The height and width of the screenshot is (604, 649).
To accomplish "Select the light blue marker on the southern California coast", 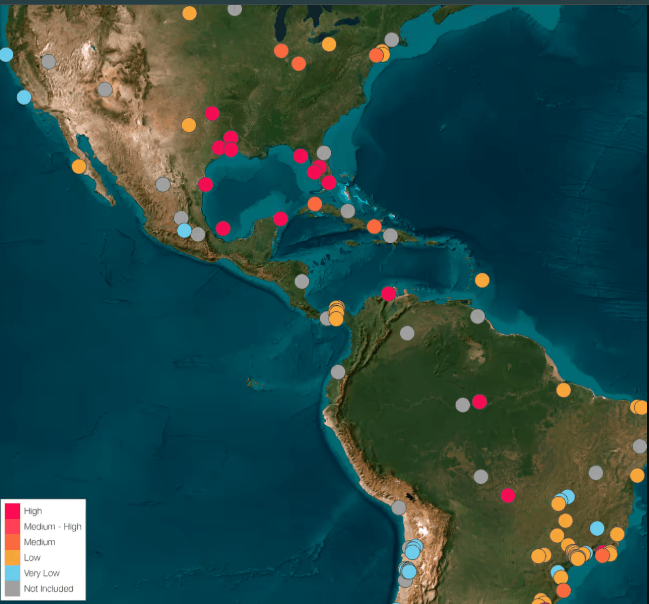I will 24,97.
